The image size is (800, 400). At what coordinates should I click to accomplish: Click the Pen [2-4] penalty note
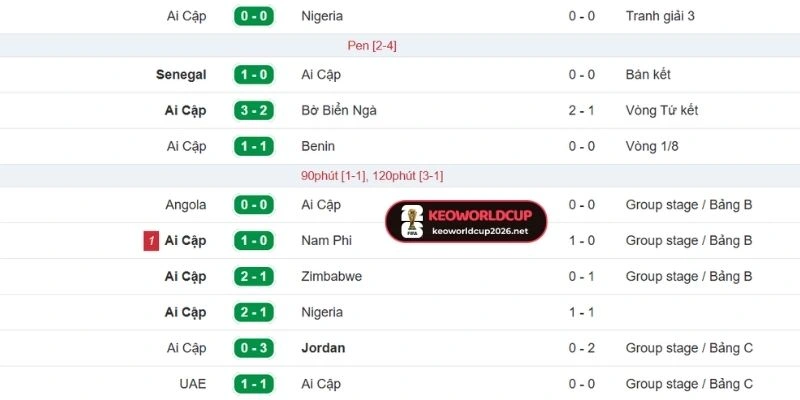pyautogui.click(x=372, y=45)
